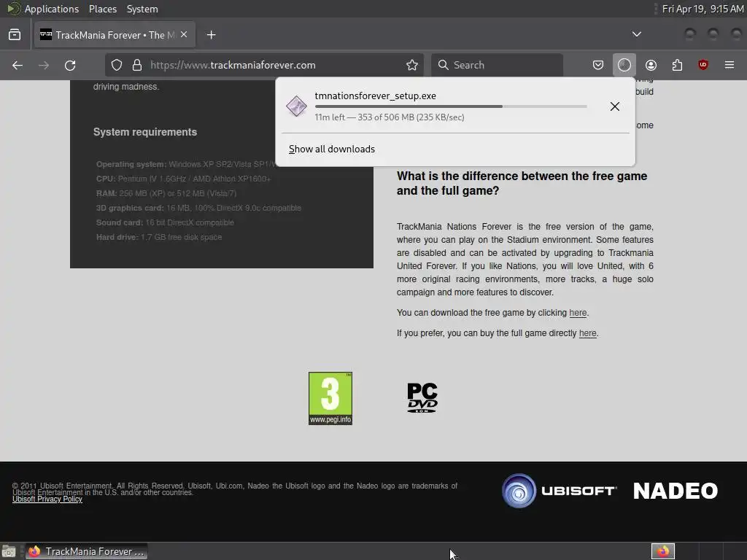Show desktop from the bottom panel
Screen dimensions: 747x560
tap(9, 551)
